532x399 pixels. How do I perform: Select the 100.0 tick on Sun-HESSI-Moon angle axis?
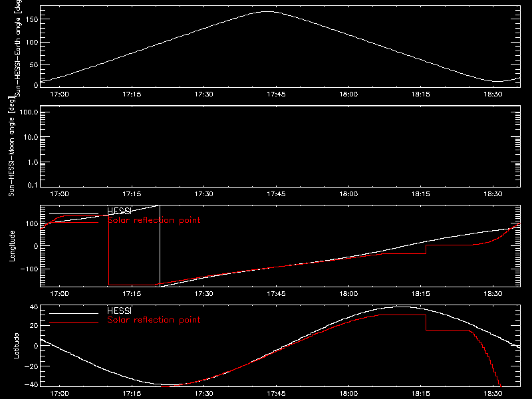[29, 112]
